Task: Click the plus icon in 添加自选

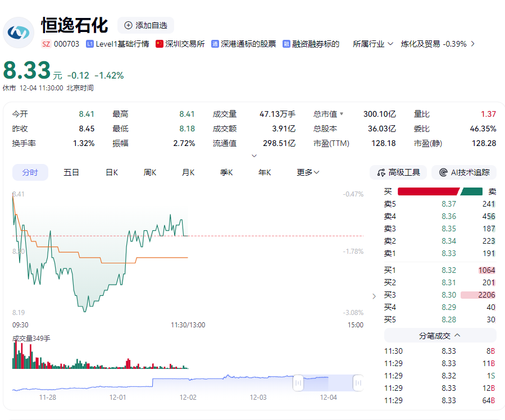Action: point(128,25)
